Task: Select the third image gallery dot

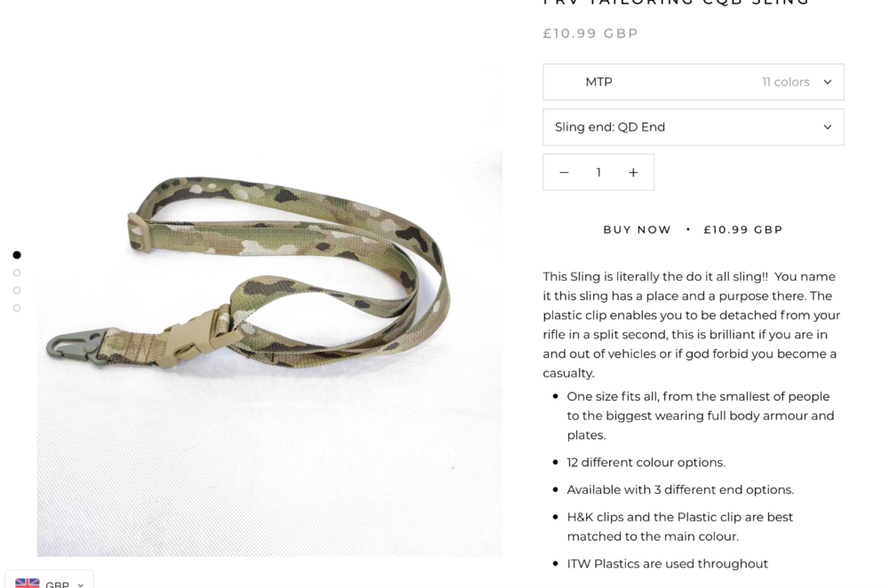Action: click(17, 290)
